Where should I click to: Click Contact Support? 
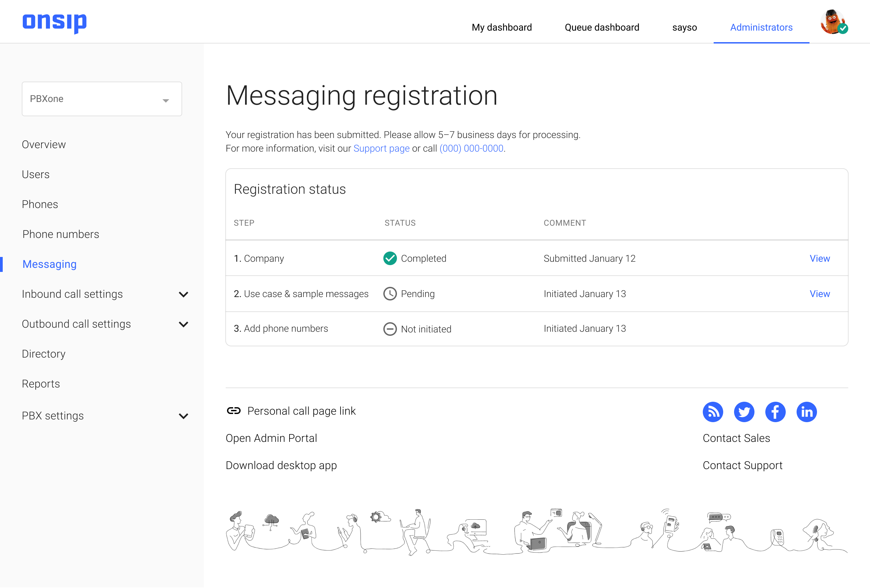tap(742, 465)
